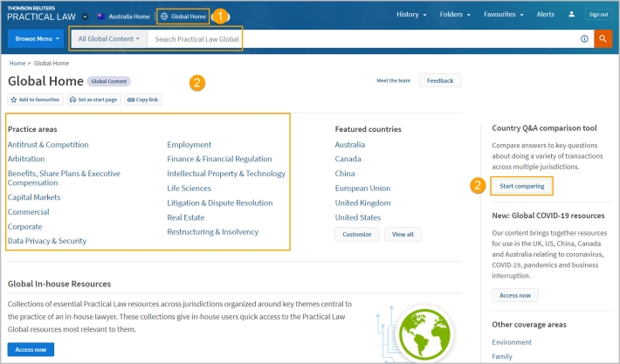This screenshot has width=620, height=364.
Task: Click Start comparing button
Action: pyautogui.click(x=521, y=186)
